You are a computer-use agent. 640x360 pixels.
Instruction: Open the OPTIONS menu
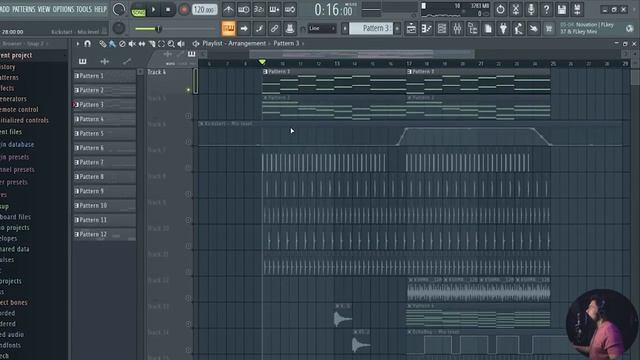(64, 9)
